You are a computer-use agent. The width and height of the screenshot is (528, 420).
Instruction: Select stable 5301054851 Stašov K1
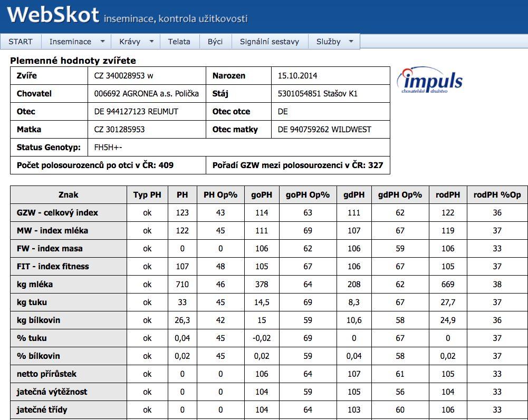[x=318, y=94]
